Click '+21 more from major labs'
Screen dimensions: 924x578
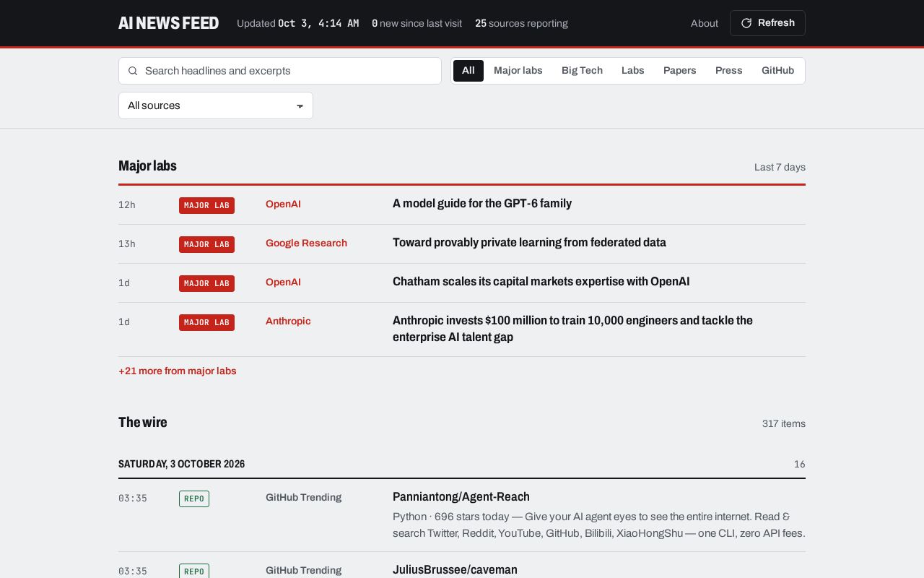click(x=178, y=371)
